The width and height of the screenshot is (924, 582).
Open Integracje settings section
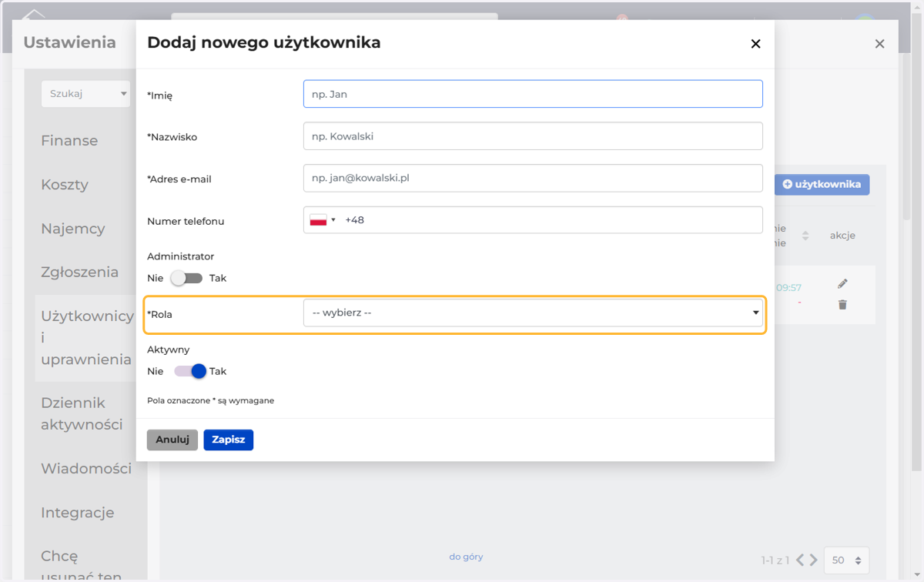pos(78,513)
